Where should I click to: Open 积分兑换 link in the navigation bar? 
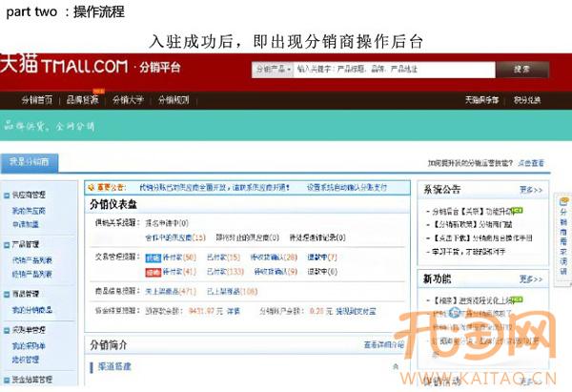[x=527, y=99]
